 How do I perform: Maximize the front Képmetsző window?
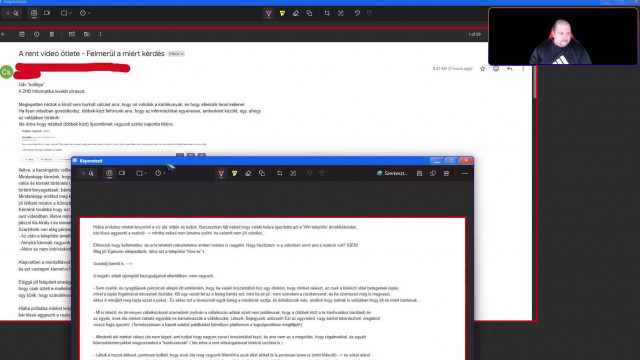pos(451,161)
